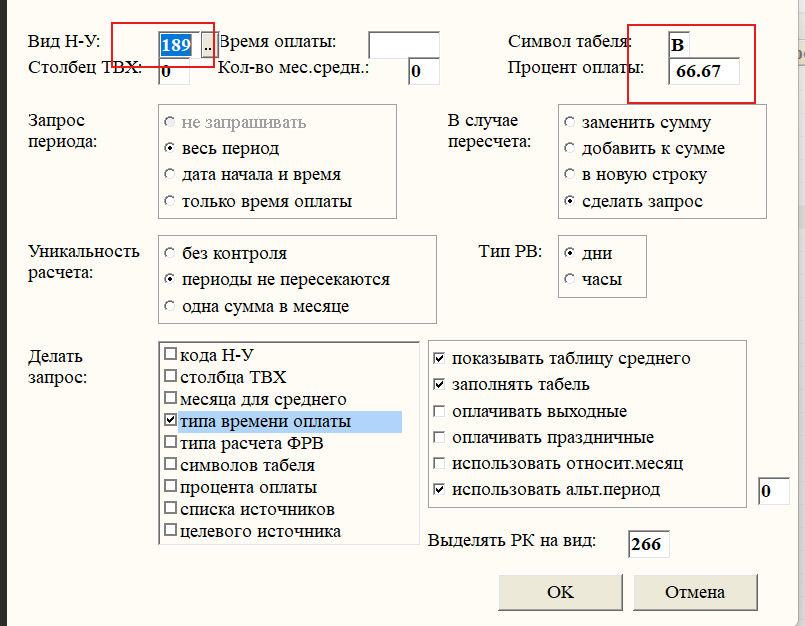
Task: Click the Время оплаты input field
Action: pos(403,44)
